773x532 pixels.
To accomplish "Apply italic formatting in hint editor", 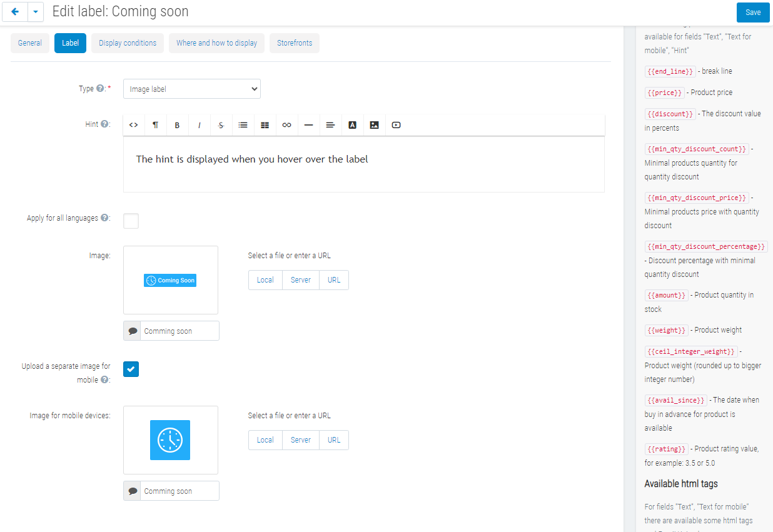I will pos(199,125).
